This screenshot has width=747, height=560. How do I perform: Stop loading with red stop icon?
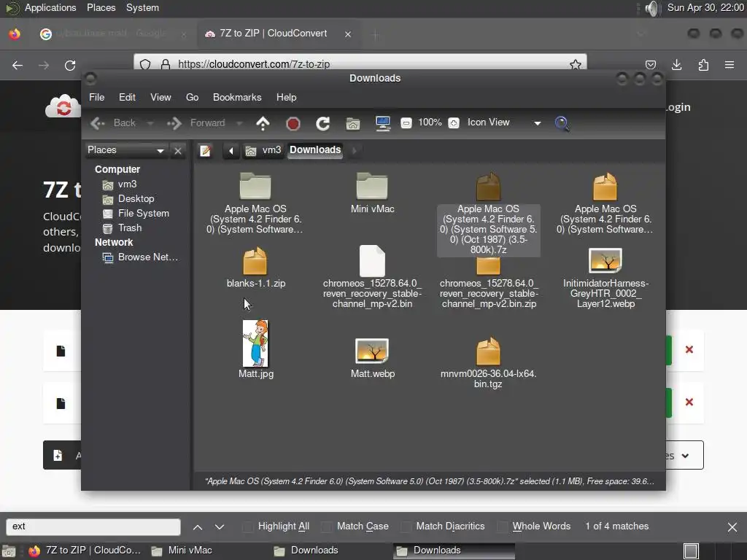pos(293,124)
